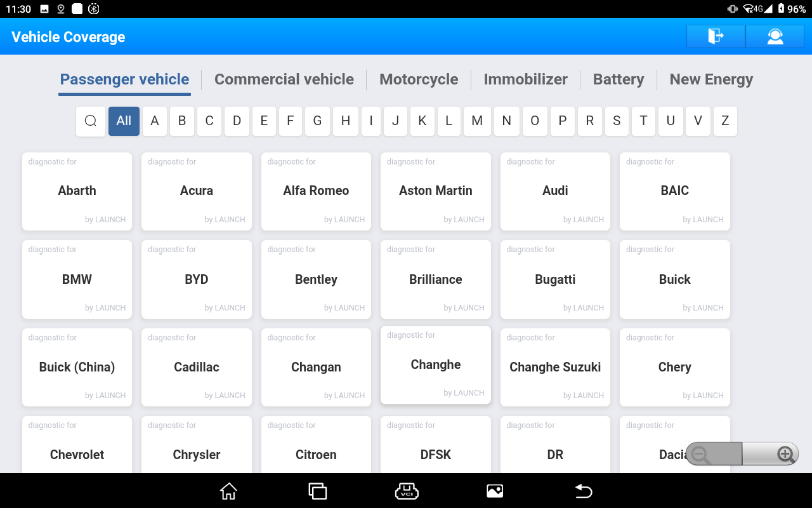Image resolution: width=812 pixels, height=508 pixels.
Task: Open the search magnifier in the letter bar
Action: coord(90,121)
